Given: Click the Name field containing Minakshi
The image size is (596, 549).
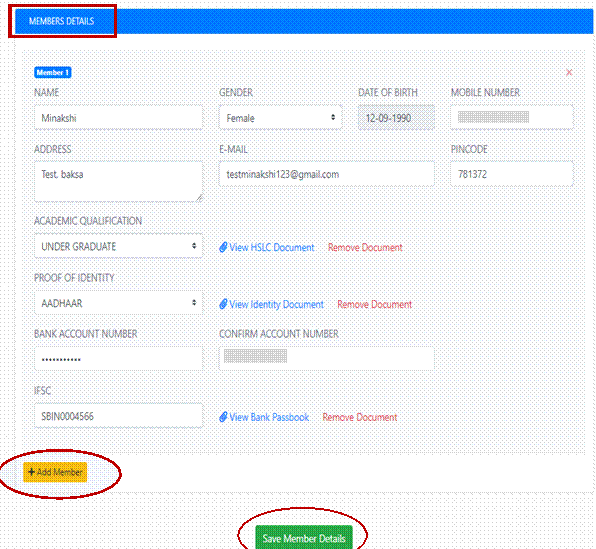Looking at the screenshot, I should [x=118, y=118].
